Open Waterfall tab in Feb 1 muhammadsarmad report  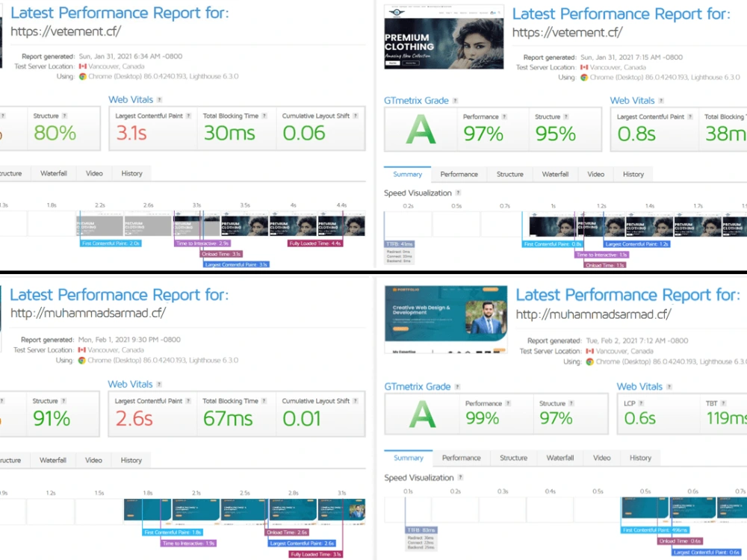tap(53, 460)
